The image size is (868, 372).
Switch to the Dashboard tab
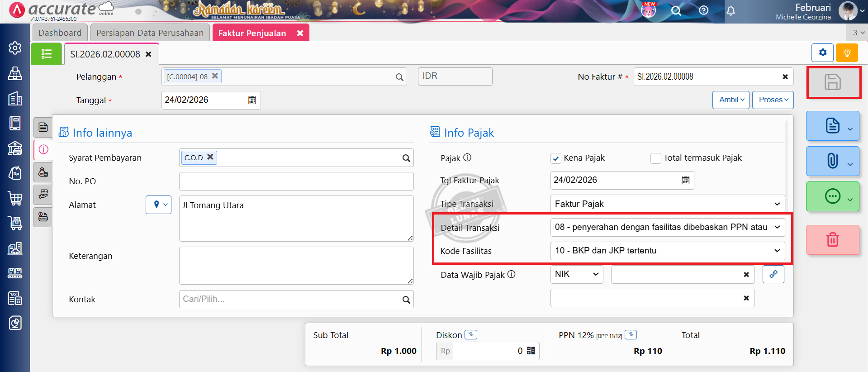tap(60, 33)
